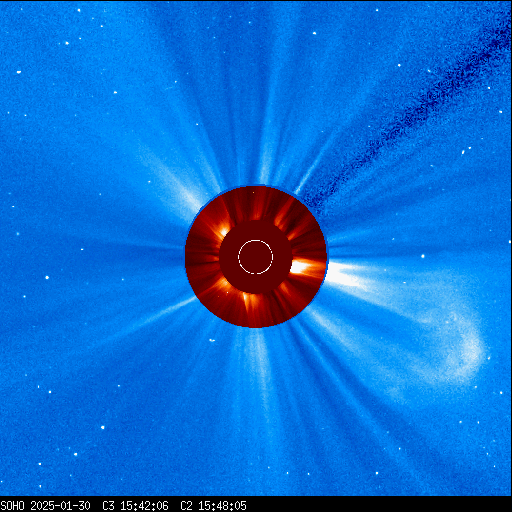Image resolution: width=512 pixels, height=512 pixels.
Task: Click the C2 15:48:05 timestamp
Action: point(213,506)
